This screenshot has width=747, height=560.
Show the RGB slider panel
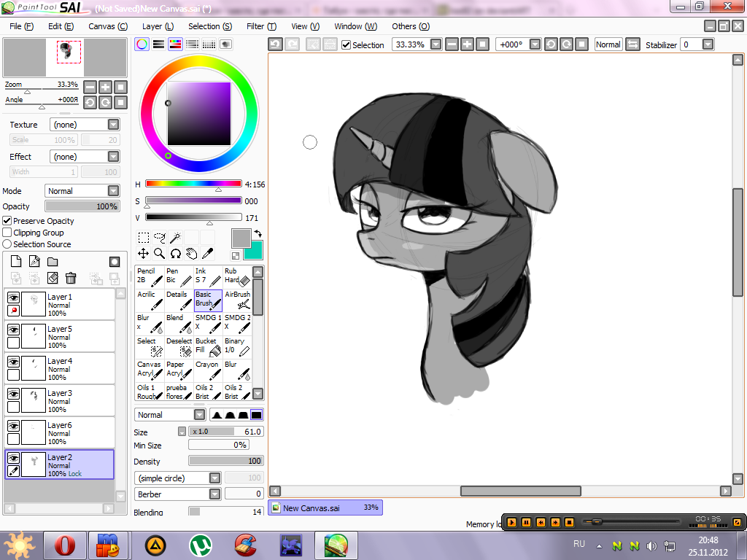158,44
